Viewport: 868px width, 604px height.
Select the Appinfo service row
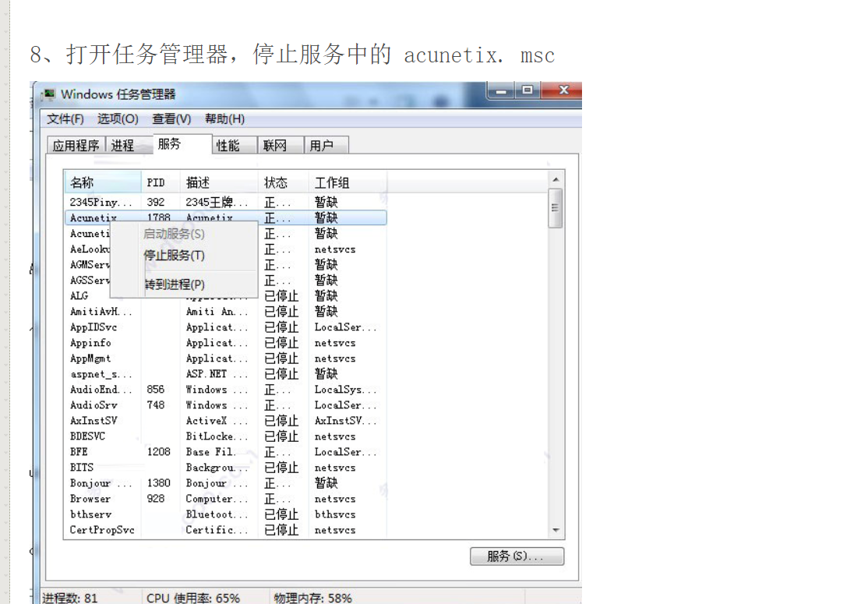(x=226, y=343)
